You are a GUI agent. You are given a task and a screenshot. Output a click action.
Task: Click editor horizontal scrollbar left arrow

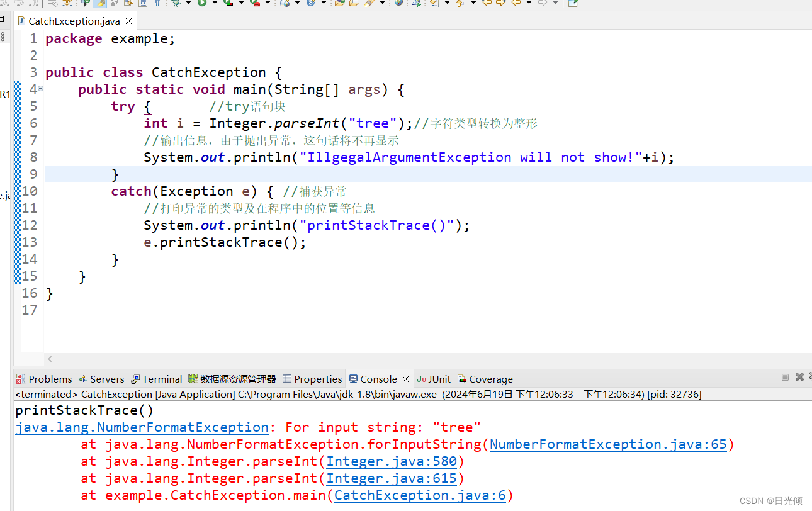pyautogui.click(x=50, y=359)
